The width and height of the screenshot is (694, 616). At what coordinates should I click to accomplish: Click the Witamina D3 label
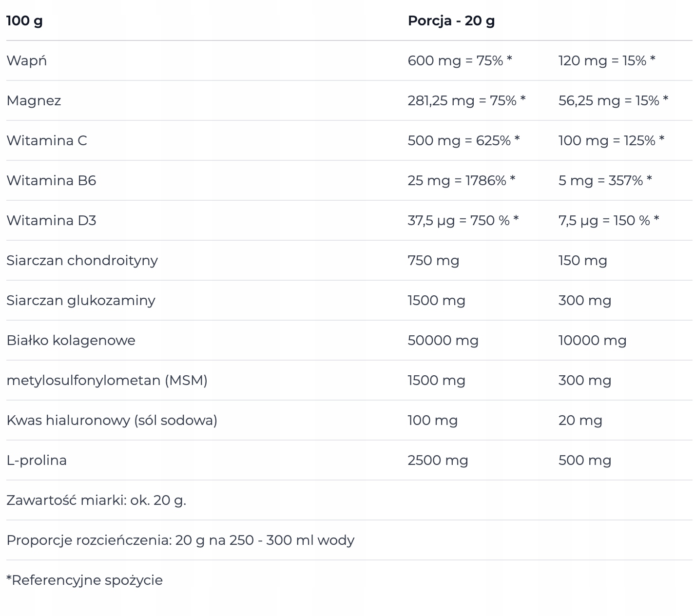pos(51,221)
